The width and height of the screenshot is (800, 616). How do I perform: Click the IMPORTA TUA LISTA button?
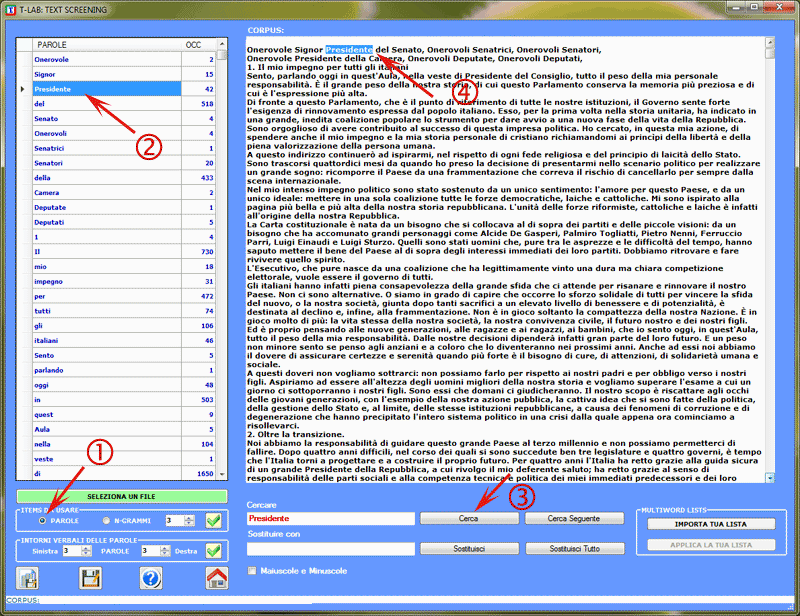[x=711, y=524]
